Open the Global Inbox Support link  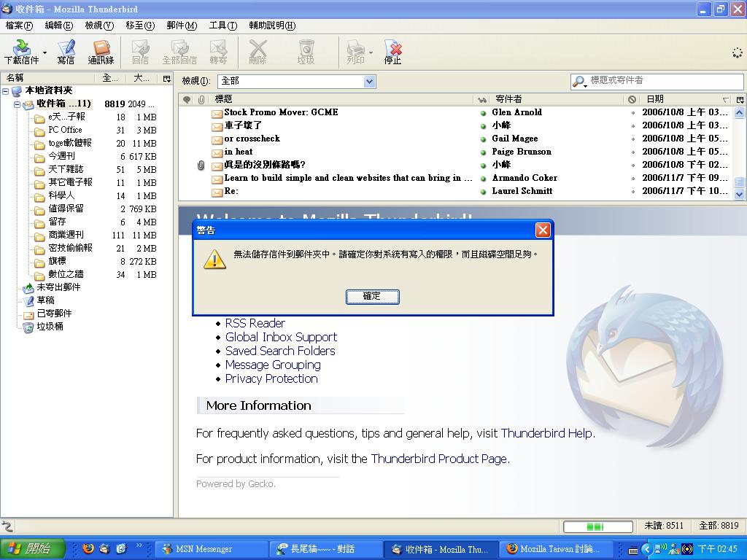(x=281, y=337)
